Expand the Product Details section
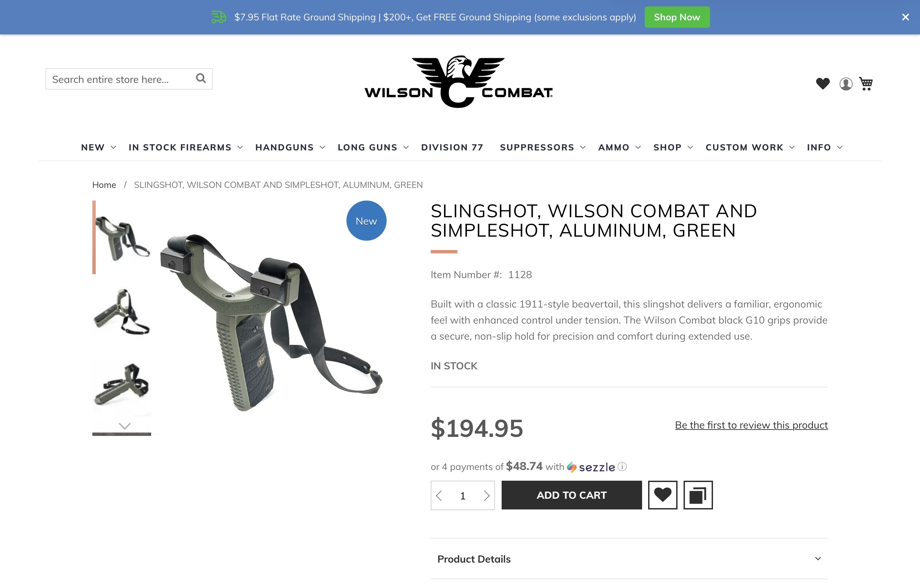 (629, 559)
